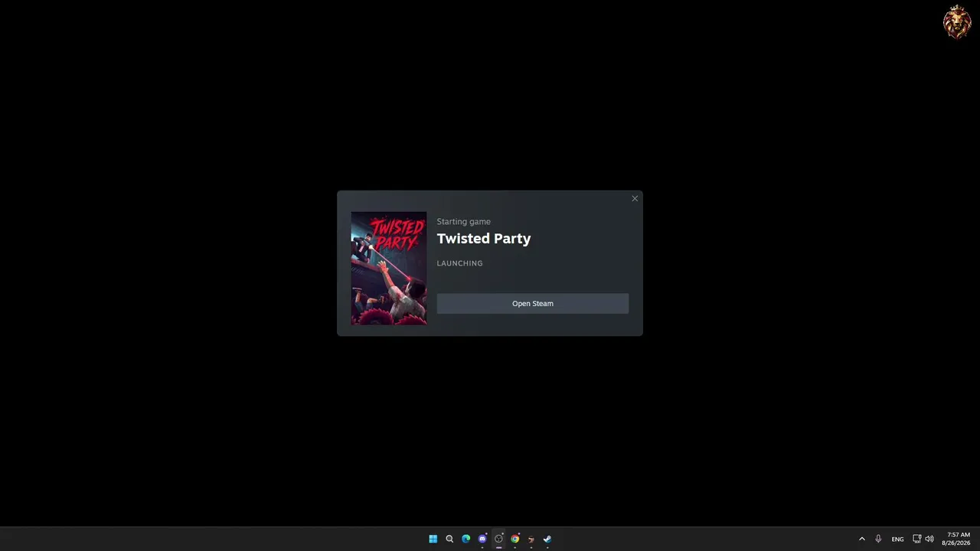Screen dimensions: 980x551
Task: Switch to OBS Studio in the taskbar
Action: [x=498, y=539]
